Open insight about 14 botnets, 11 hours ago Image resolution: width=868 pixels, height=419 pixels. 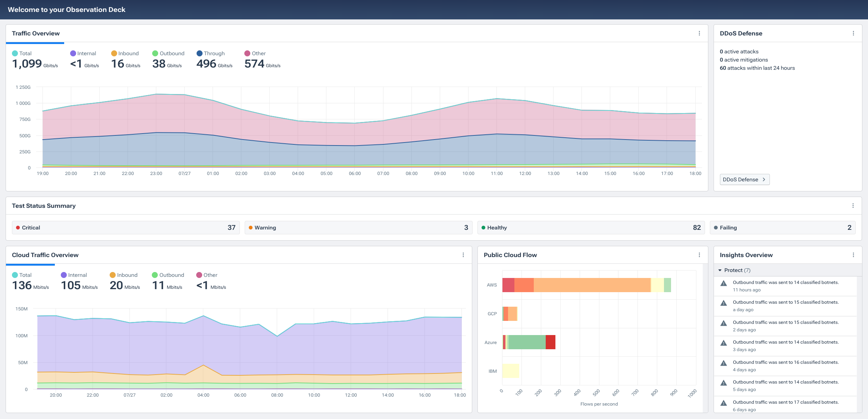[785, 286]
